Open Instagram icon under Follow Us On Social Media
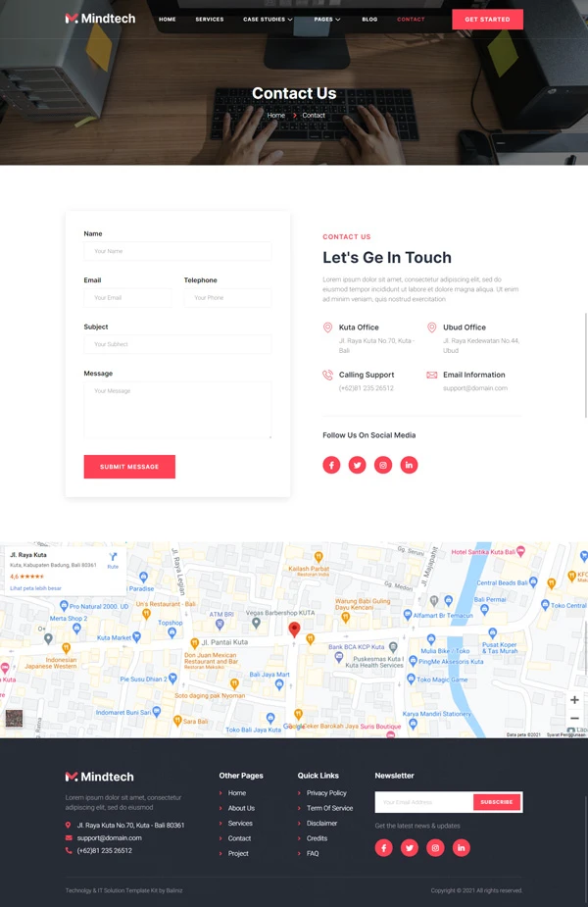 tap(383, 465)
